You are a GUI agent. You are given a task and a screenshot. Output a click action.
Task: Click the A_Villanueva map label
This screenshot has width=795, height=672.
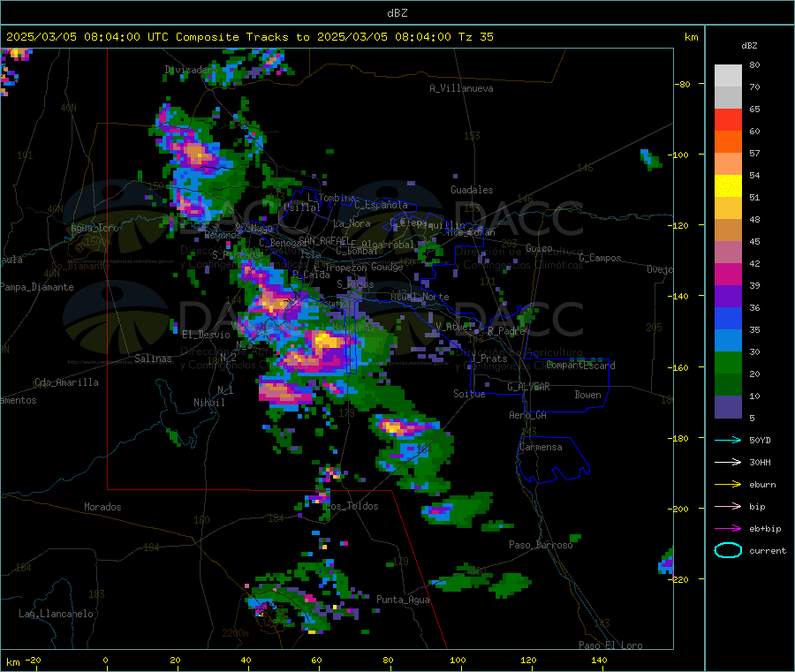tap(461, 88)
